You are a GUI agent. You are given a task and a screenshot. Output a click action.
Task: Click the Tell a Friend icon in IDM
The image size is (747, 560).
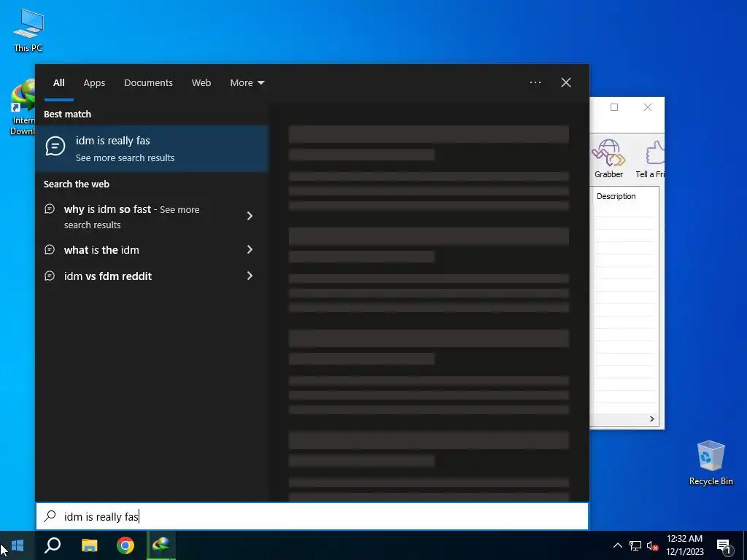651,158
